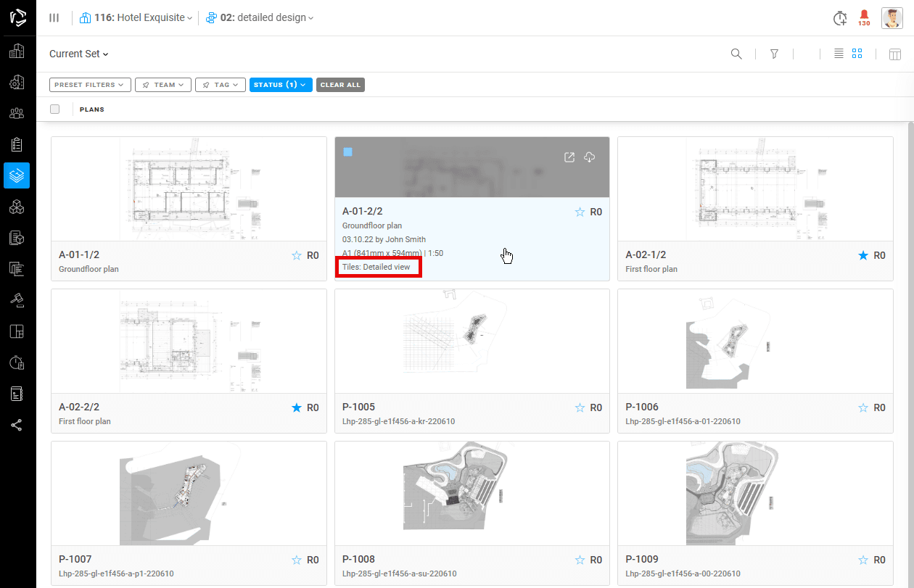The image size is (914, 588).
Task: Star the P-1008 plan as favorite
Action: [580, 560]
